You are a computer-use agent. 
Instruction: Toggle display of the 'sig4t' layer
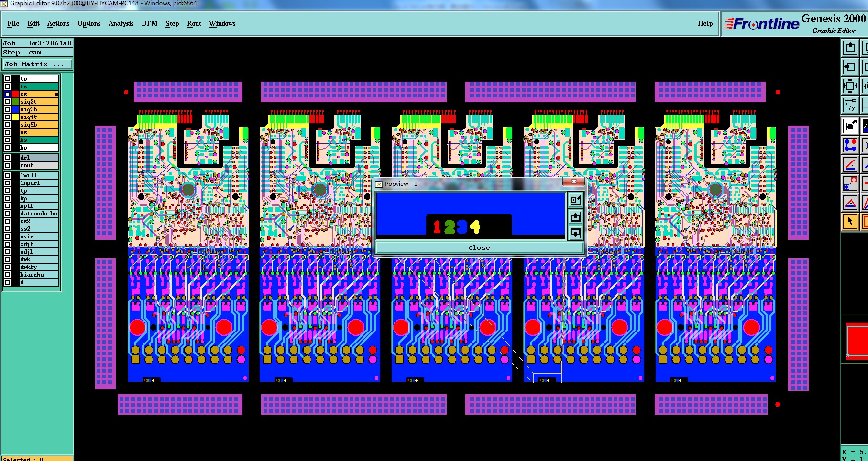pos(8,117)
